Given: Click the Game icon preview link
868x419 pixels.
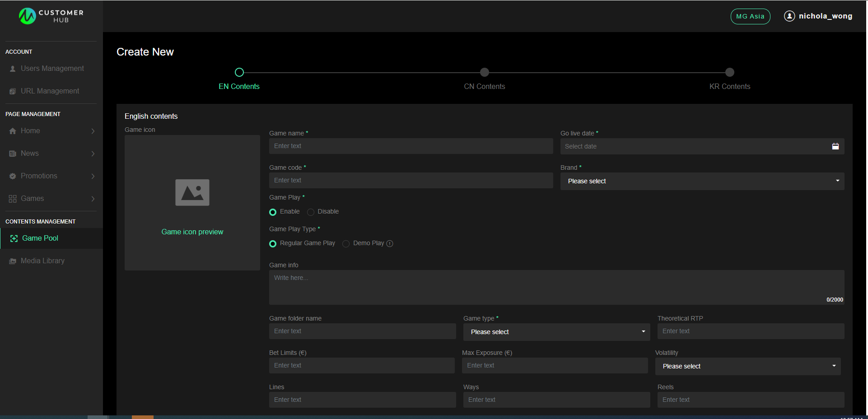Looking at the screenshot, I should [192, 232].
